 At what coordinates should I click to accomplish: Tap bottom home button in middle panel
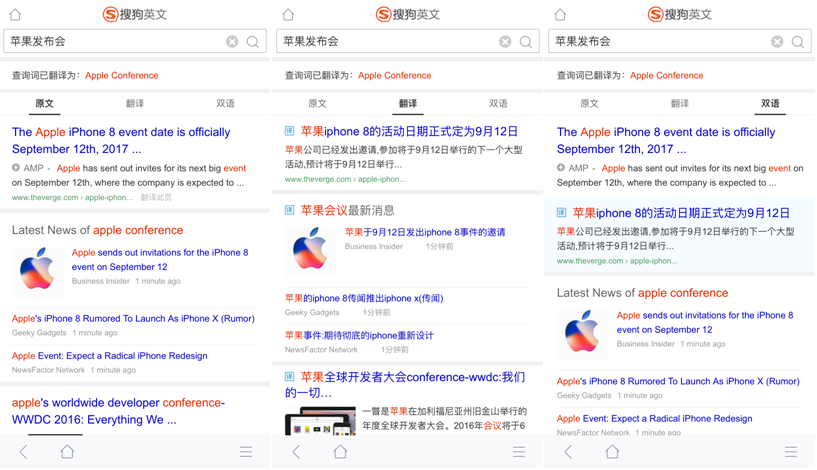click(x=340, y=452)
